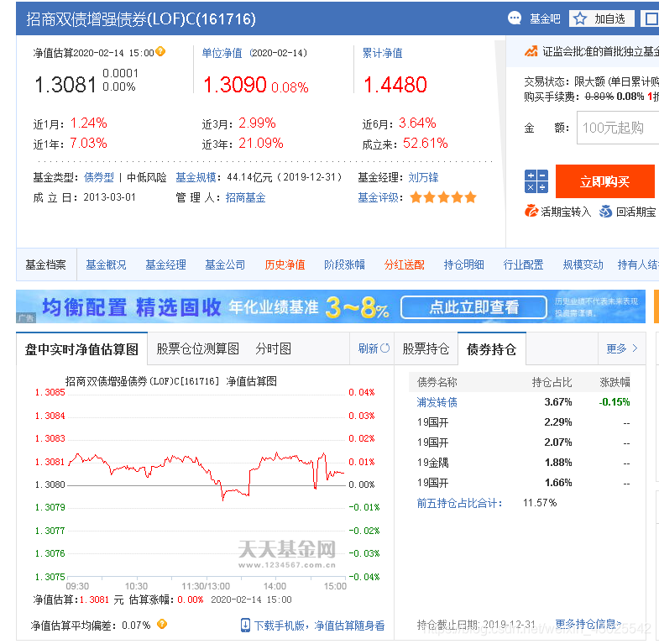Click the 基金吧 link text

click(x=545, y=19)
